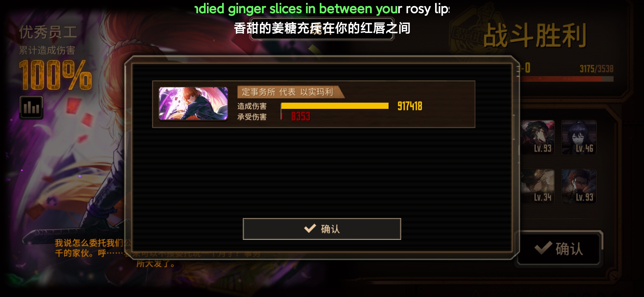Image resolution: width=644 pixels, height=297 pixels.
Task: Click the 定事务所 代表 以实玛利 name tag
Action: [288, 92]
